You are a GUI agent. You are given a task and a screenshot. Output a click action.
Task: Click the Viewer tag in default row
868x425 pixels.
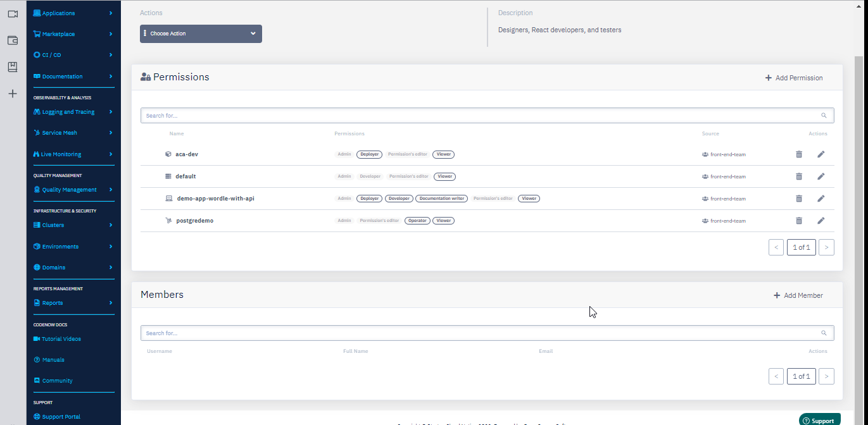pyautogui.click(x=444, y=176)
